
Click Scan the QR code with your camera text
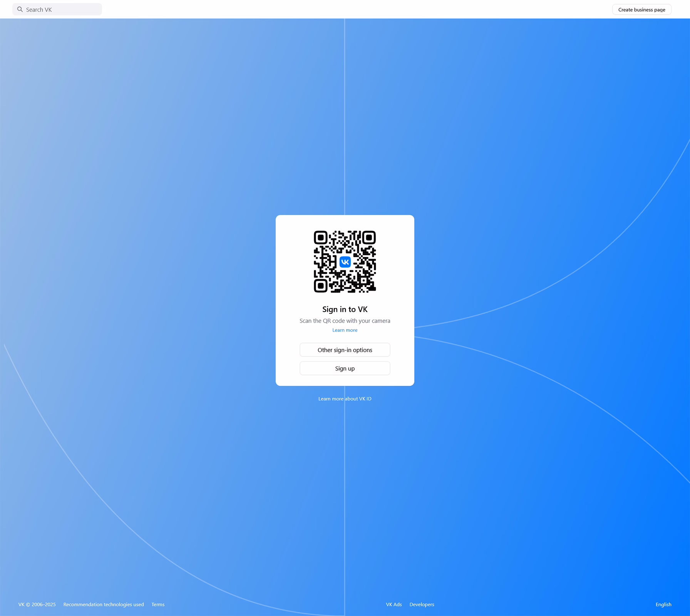pyautogui.click(x=345, y=321)
